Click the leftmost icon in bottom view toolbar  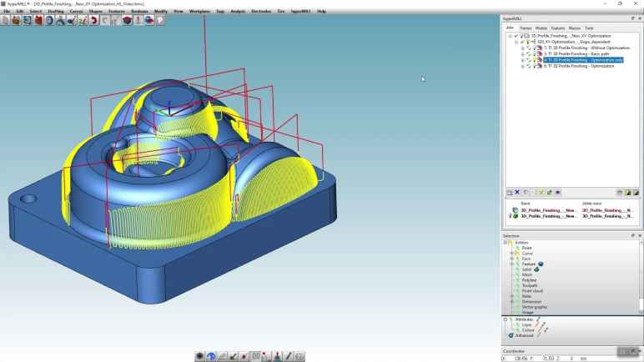(x=200, y=356)
